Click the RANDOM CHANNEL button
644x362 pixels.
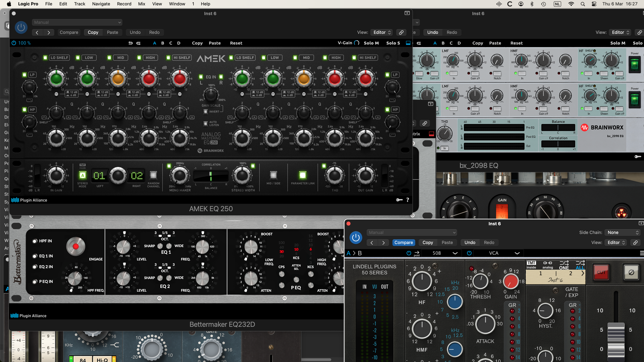point(153,175)
